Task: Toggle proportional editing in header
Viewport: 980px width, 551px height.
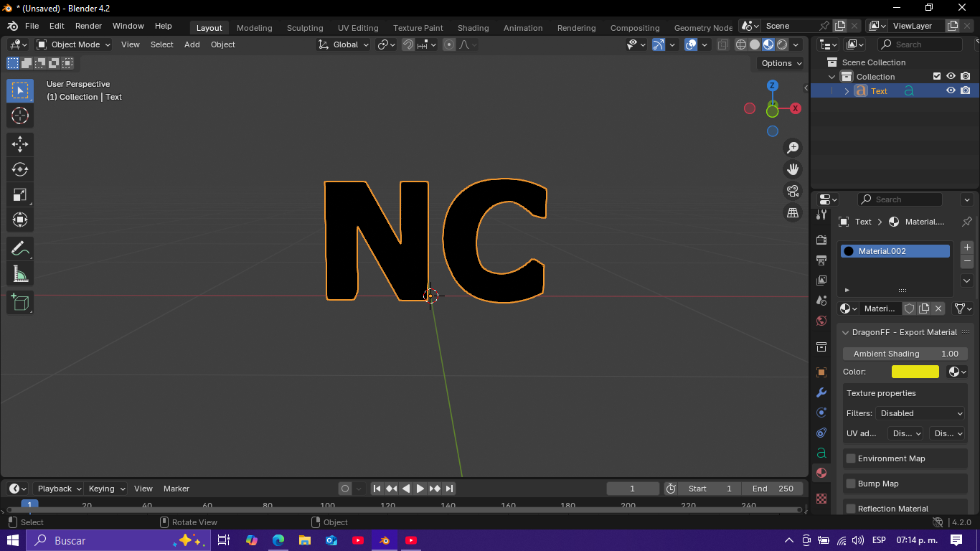Action: click(449, 44)
